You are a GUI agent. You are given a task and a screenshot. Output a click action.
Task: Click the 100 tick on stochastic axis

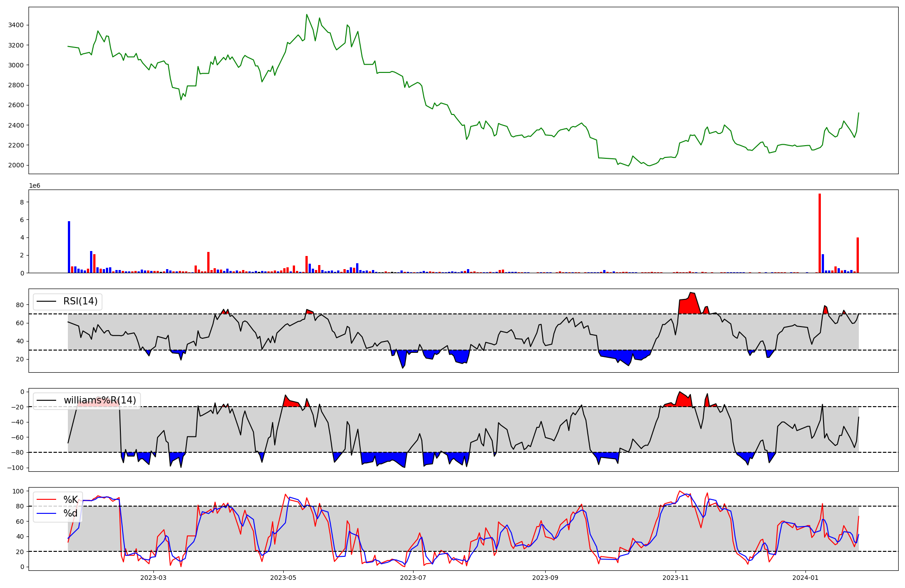click(x=18, y=491)
